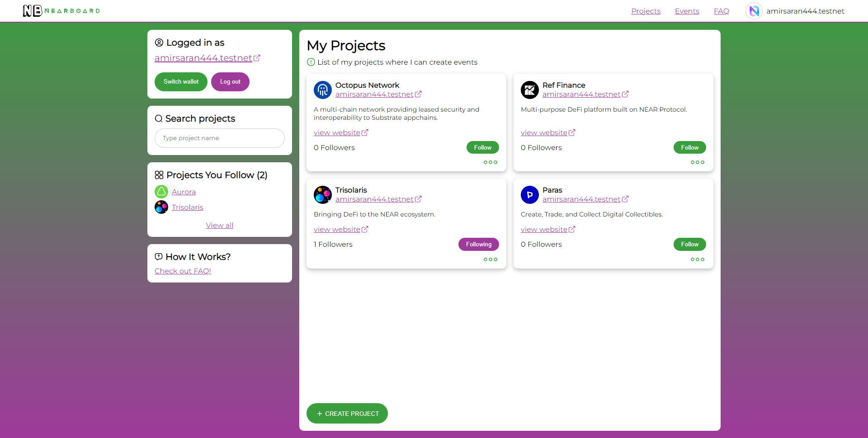Open the Aurora followed project link
The width and height of the screenshot is (868, 438).
[184, 192]
